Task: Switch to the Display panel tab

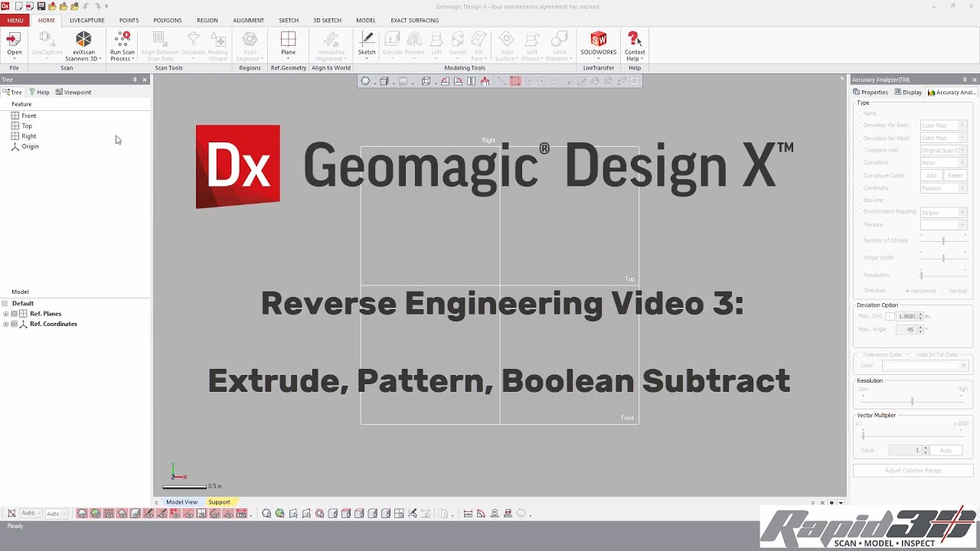Action: 908,92
